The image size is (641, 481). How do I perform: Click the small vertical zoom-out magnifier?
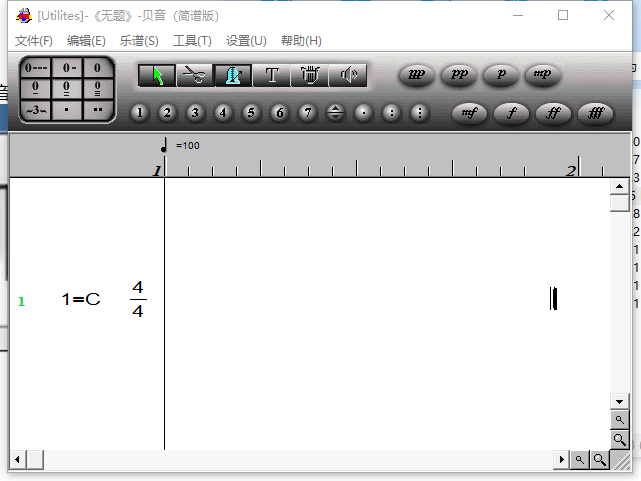pos(620,420)
